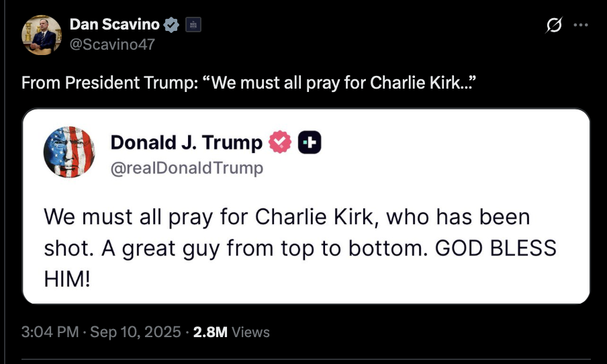Click the Dan Scavino display name
Screen dimensions: 607x364
pyautogui.click(x=114, y=25)
